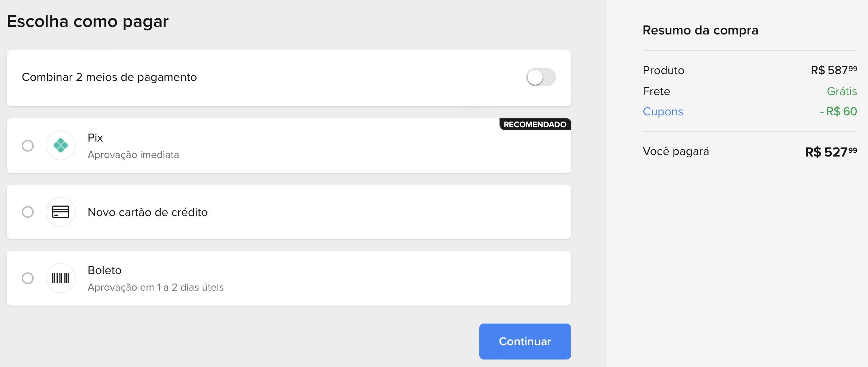Click the Produto price R$ 587,99
This screenshot has width=868, height=367.
(834, 70)
